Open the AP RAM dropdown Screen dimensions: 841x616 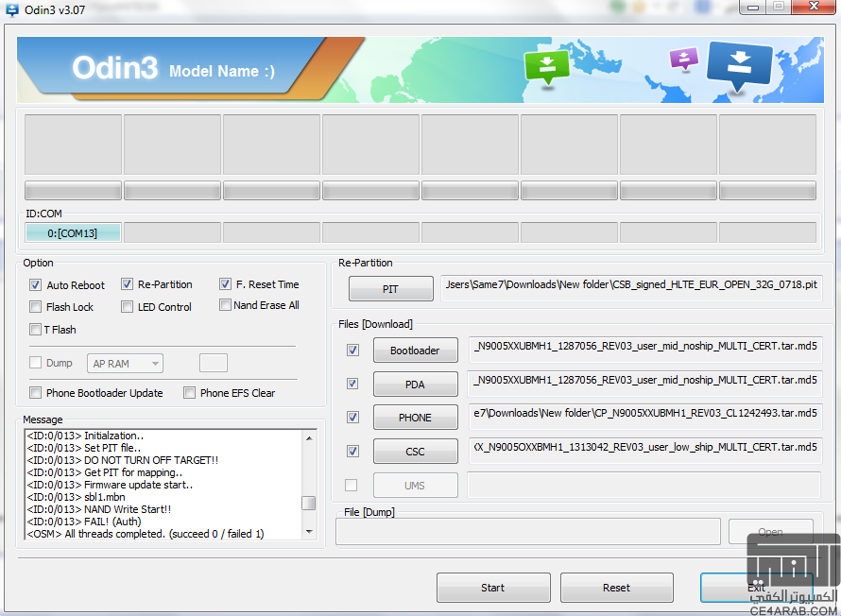125,364
